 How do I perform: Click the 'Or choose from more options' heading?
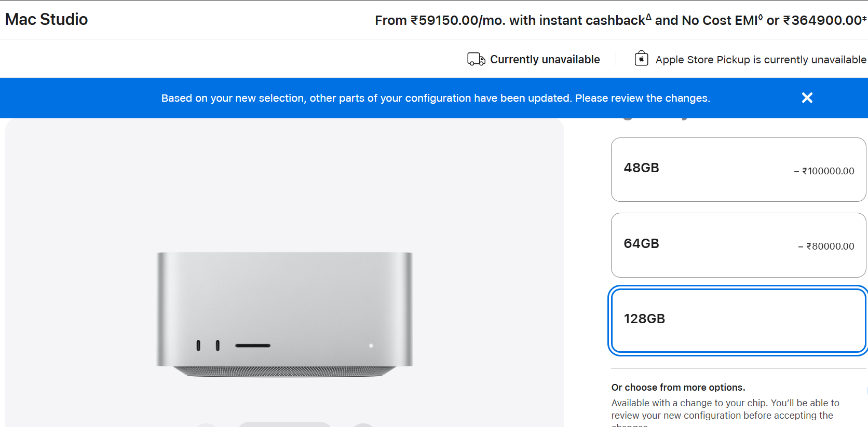[678, 388]
